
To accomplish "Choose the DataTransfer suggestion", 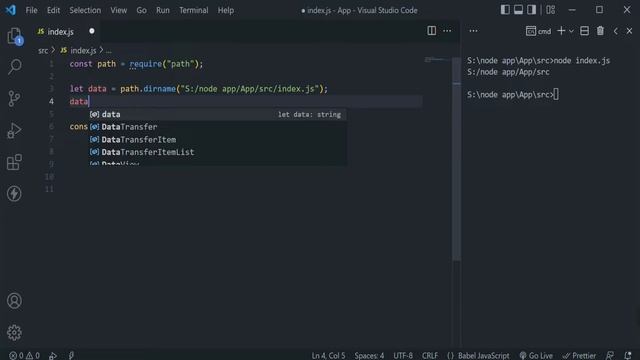I will point(218,127).
